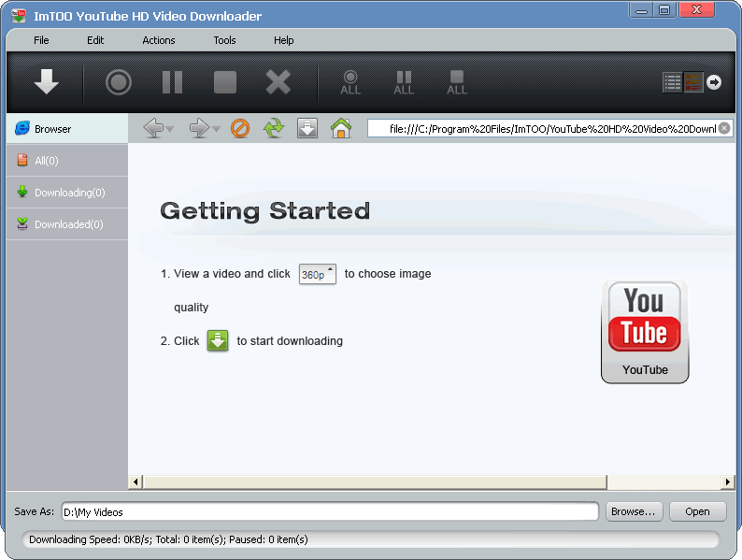
Task: Select Downloaded(0) in the sidebar
Action: point(67,223)
